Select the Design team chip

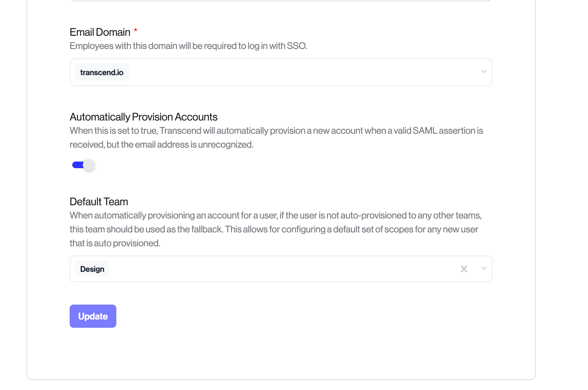click(x=92, y=269)
